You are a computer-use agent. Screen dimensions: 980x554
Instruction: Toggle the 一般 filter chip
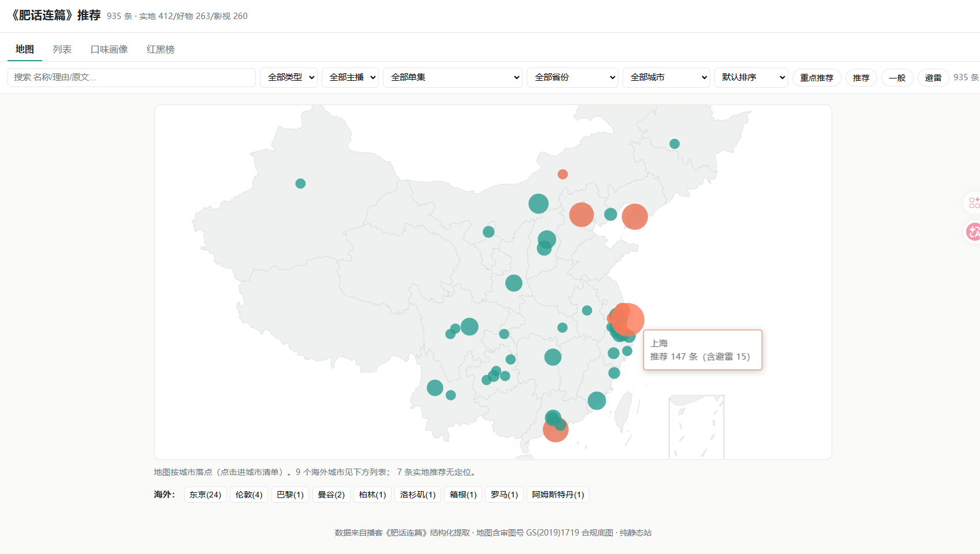click(897, 77)
